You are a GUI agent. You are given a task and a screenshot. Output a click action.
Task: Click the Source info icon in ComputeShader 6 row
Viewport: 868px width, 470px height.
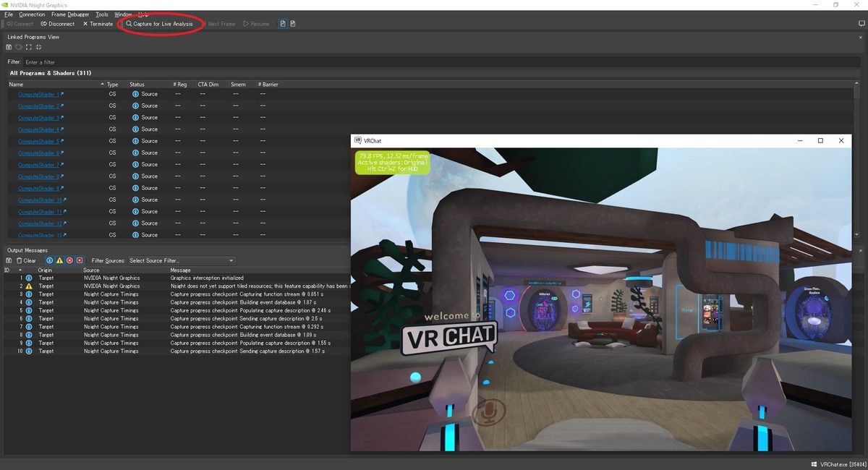pos(135,153)
